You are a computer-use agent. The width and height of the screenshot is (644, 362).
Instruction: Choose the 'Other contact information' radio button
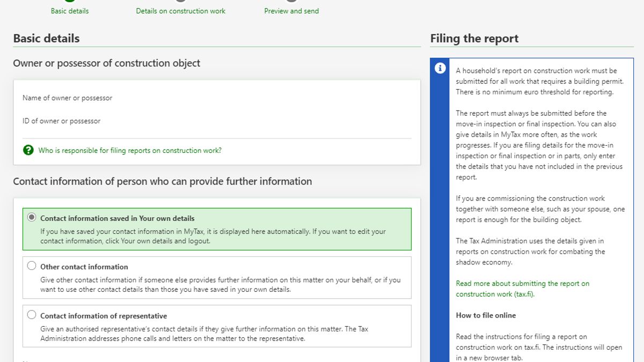click(32, 266)
